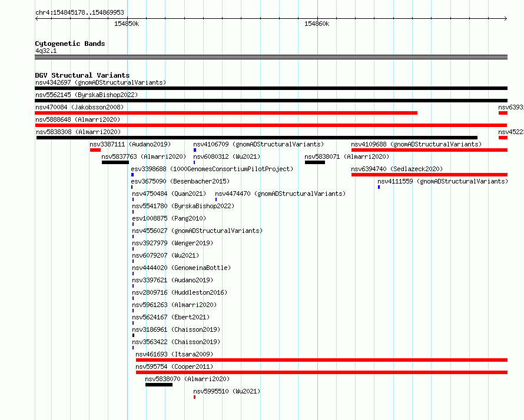Viewport: 524px width, 420px height.
Task: Click the red bar under nsv6394740
Action: click(429, 175)
